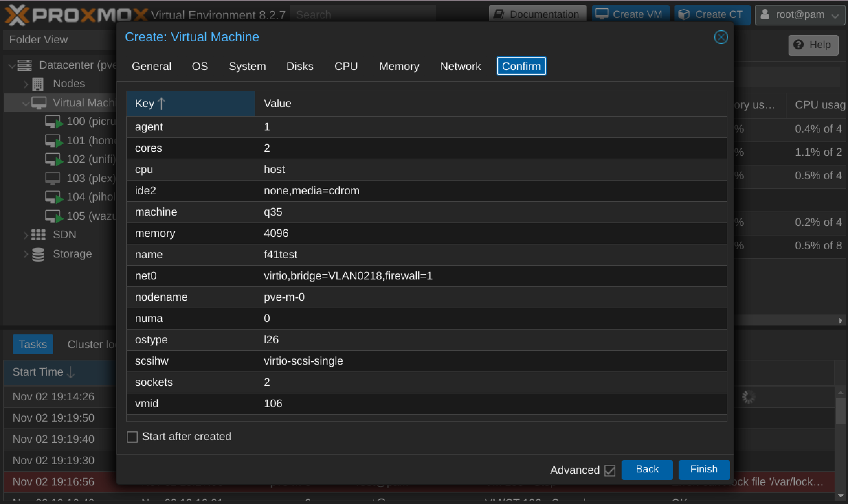Switch to the CPU tab
Screen dimensions: 848x504
click(x=346, y=66)
